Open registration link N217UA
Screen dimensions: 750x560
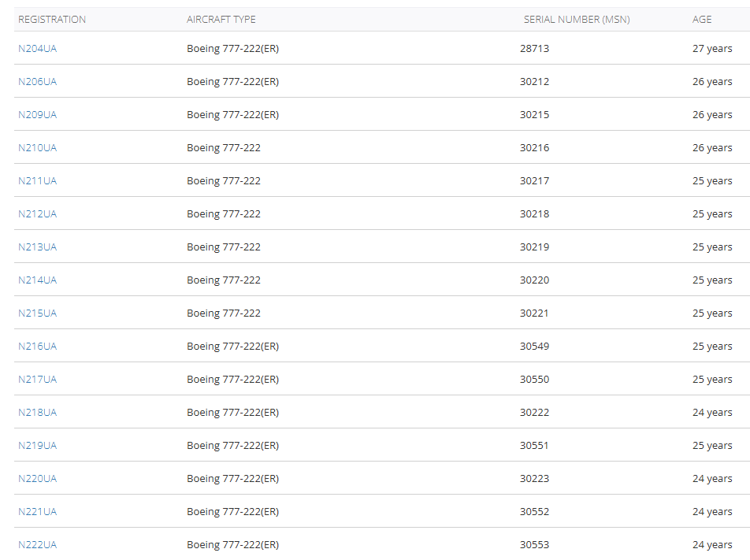37,379
